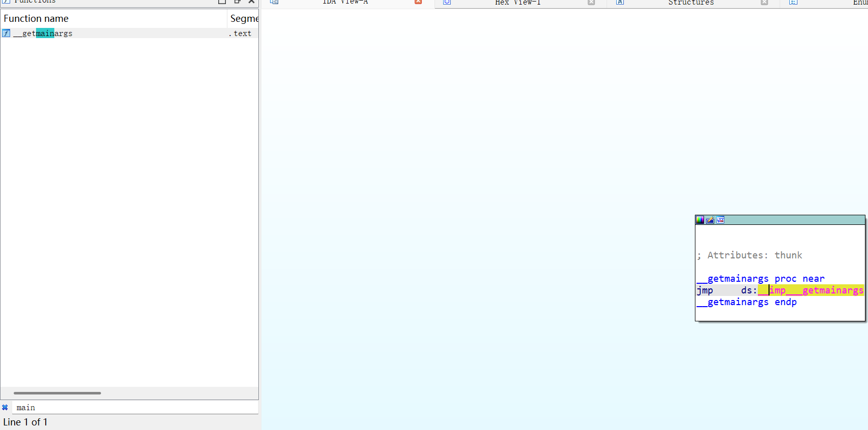Maximize the Functions panel
Screen dimensions: 868x430
(x=222, y=2)
